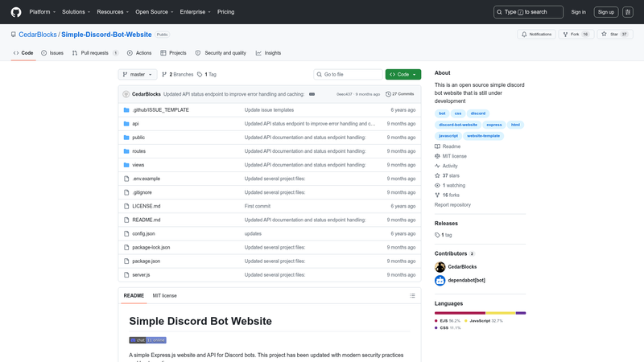Screen dimensions: 644x362
Task: Expand commit message details ellipsis
Action: pyautogui.click(x=312, y=94)
